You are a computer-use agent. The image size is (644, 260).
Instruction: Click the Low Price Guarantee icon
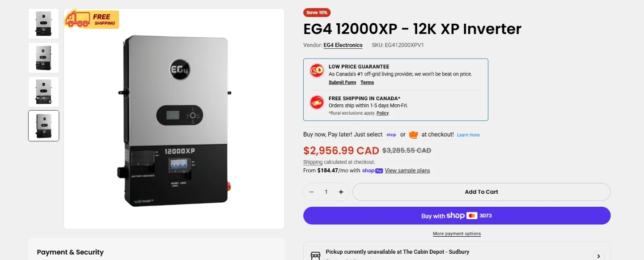(317, 70)
